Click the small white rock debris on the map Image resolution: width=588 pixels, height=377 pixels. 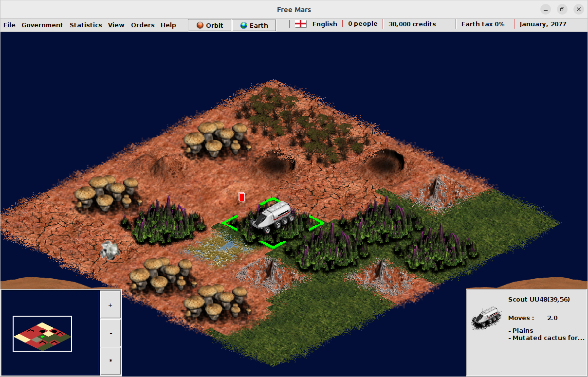coord(110,250)
